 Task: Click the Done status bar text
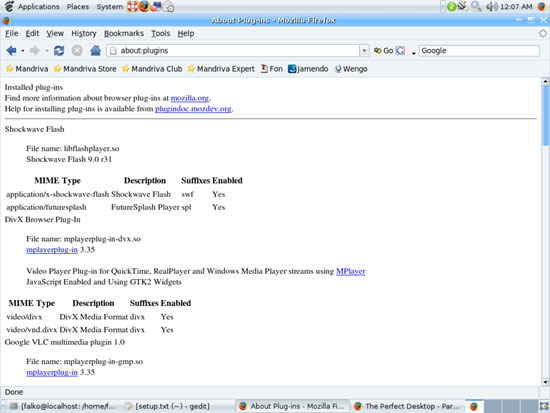14,392
